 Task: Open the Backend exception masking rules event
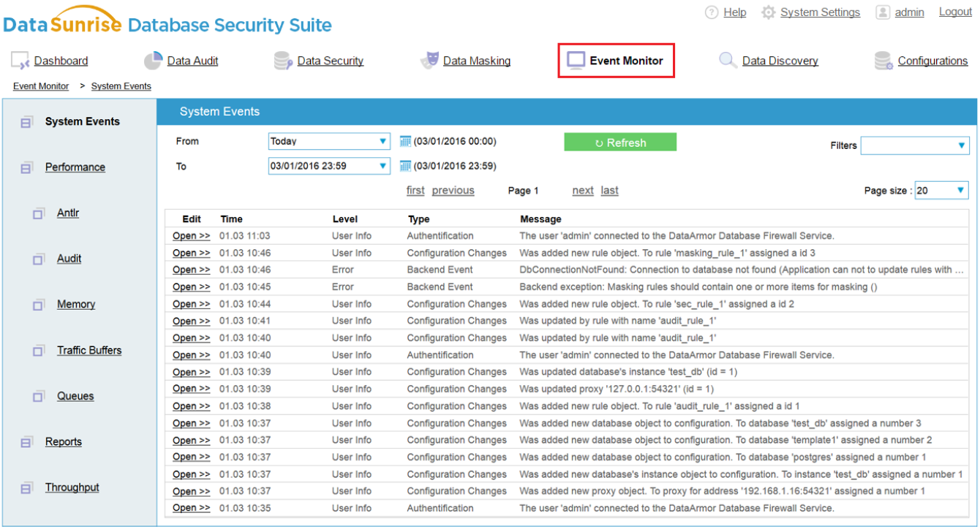coord(192,287)
